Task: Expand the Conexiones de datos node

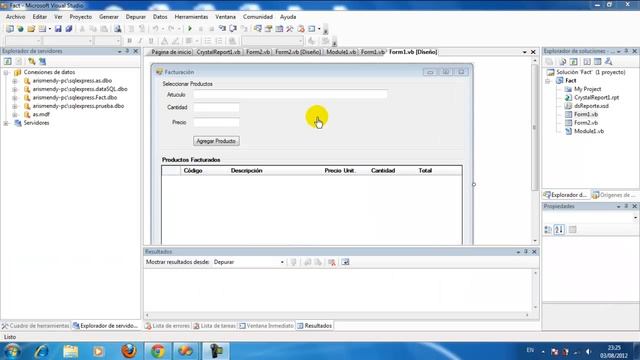Action: 6,72
